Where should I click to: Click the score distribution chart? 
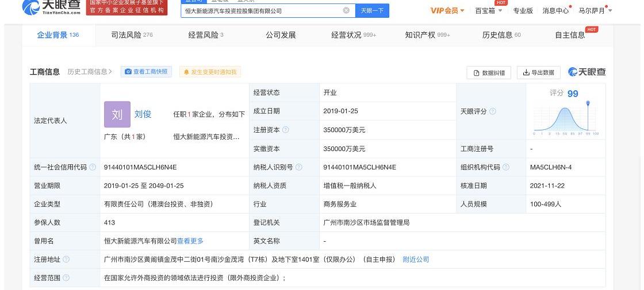pos(566,119)
